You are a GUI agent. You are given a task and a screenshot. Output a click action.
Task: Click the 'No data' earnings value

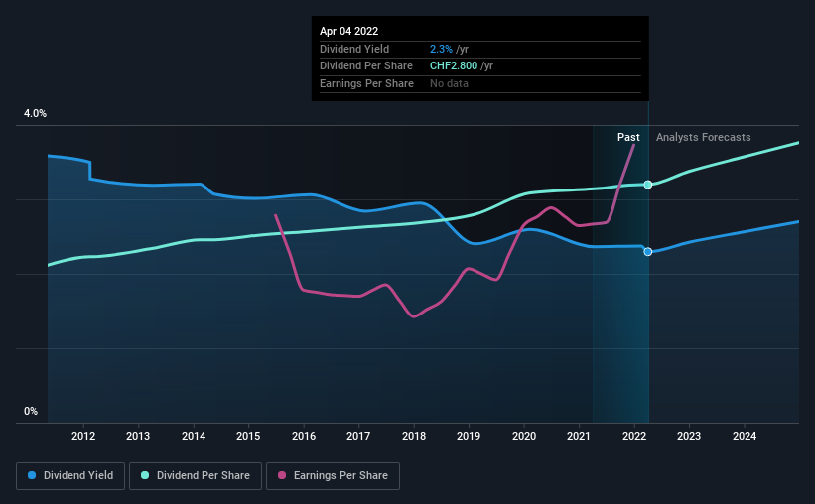pos(449,83)
